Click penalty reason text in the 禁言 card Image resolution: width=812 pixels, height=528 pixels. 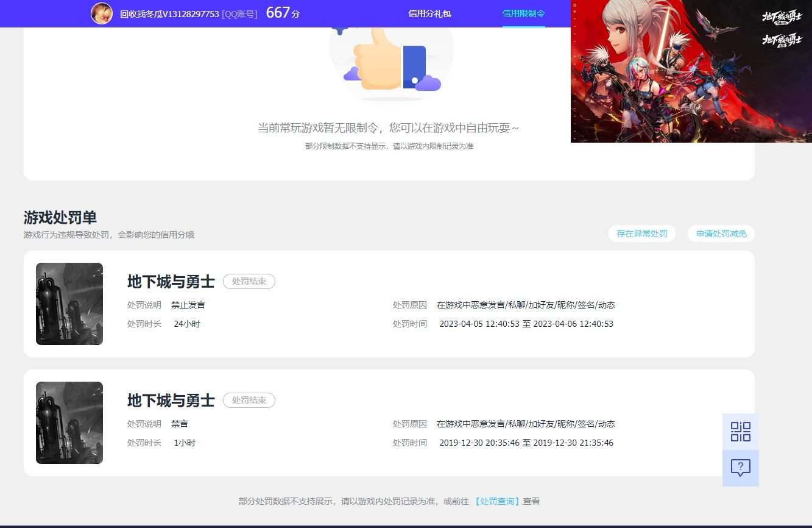click(x=526, y=424)
